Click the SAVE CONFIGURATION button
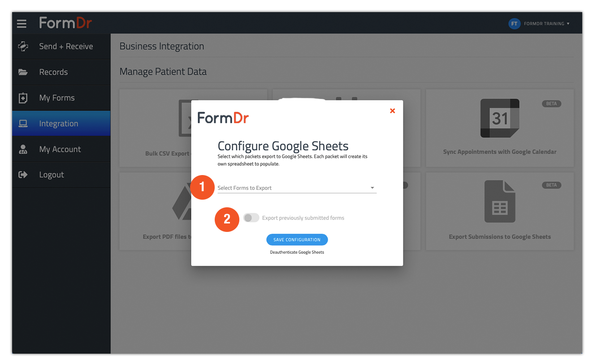This screenshot has height=364, width=593. (x=297, y=240)
